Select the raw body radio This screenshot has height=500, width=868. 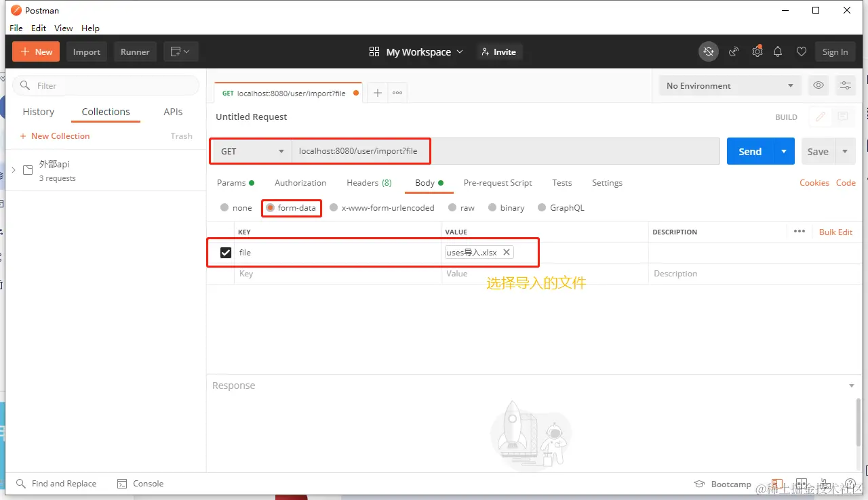(452, 208)
